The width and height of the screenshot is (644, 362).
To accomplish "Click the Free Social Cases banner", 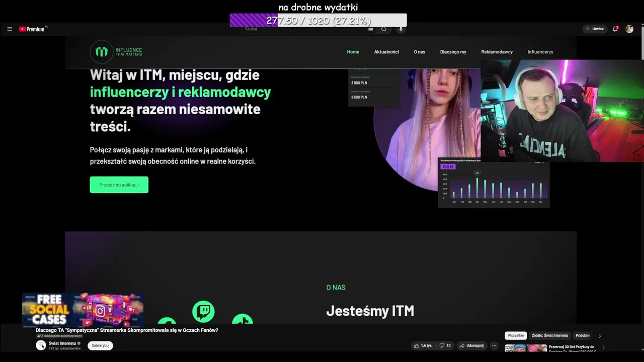I will pyautogui.click(x=83, y=310).
